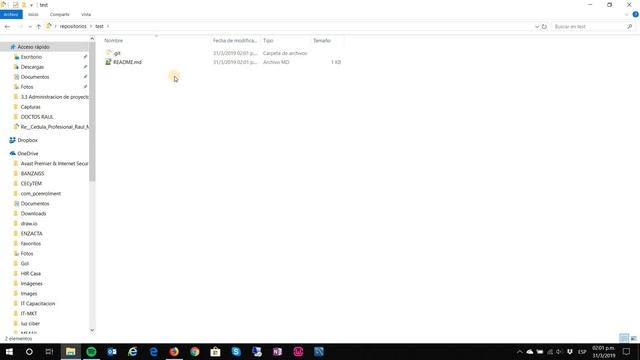Open Outlook from the taskbar

pos(112,351)
